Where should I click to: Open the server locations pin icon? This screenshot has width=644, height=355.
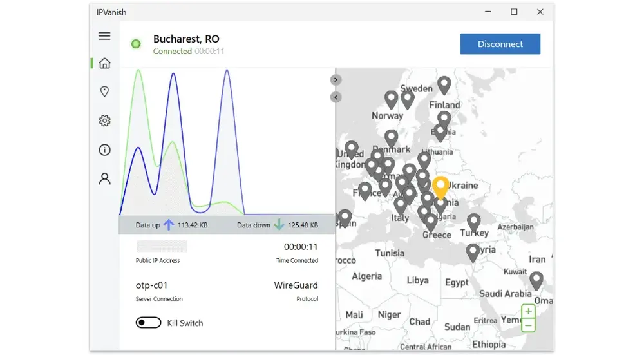tap(104, 91)
